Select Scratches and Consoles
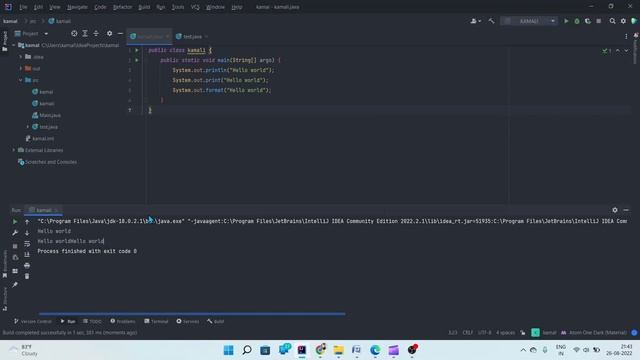 pos(47,162)
